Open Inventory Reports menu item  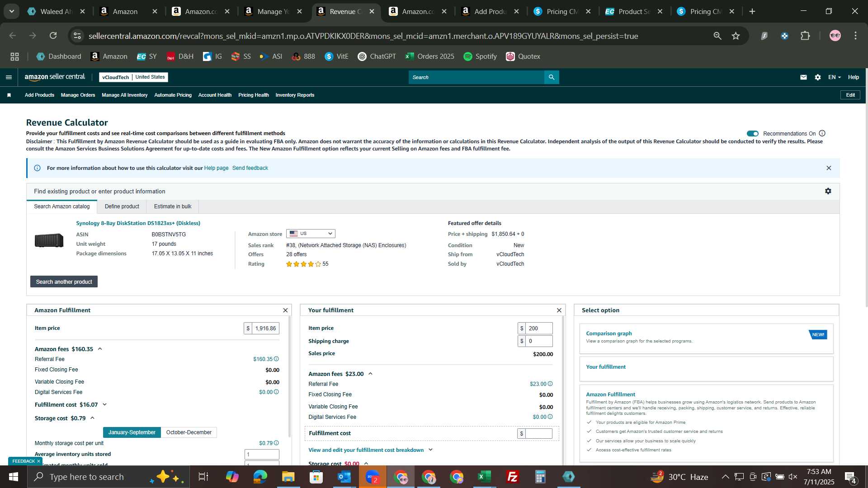click(x=295, y=95)
